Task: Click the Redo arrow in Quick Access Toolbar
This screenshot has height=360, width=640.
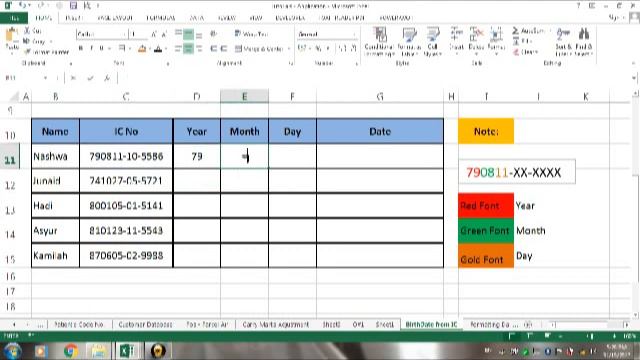Action: tap(41, 5)
